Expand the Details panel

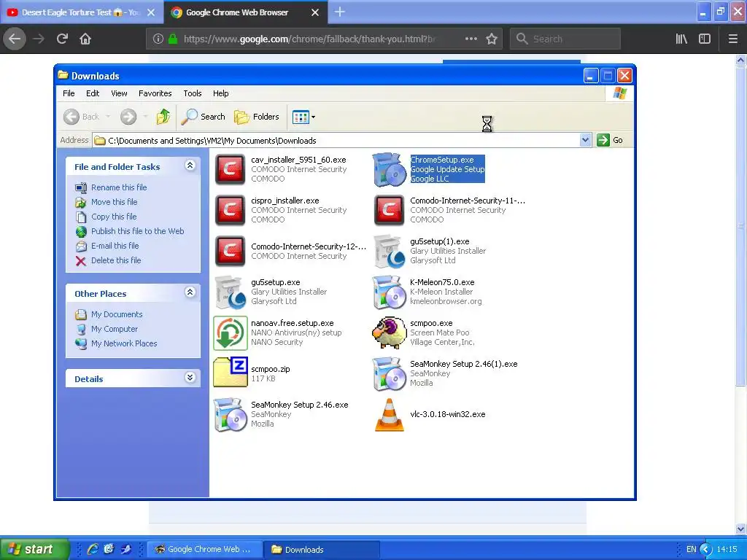pos(190,378)
